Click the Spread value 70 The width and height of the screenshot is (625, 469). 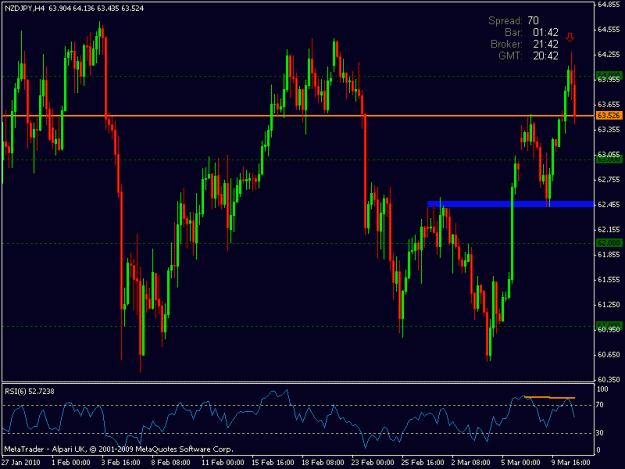click(533, 20)
